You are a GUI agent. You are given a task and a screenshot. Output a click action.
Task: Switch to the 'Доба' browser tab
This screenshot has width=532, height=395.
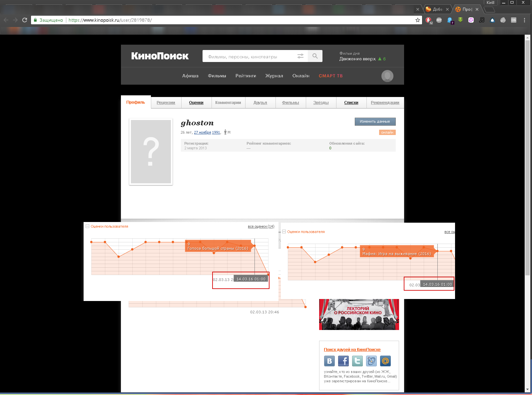[x=436, y=9]
